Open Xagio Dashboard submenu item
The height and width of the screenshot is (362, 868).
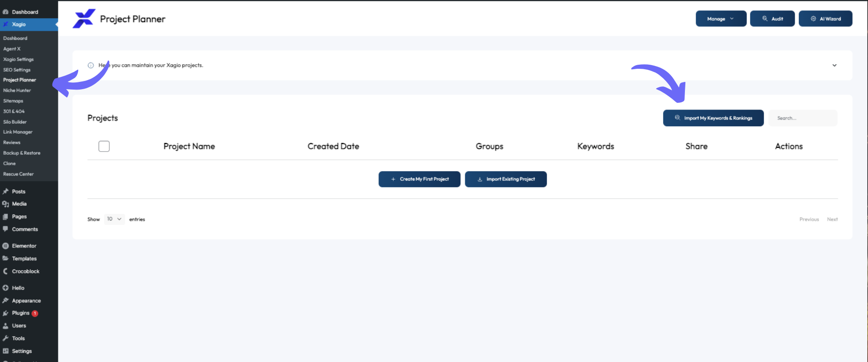pos(15,38)
